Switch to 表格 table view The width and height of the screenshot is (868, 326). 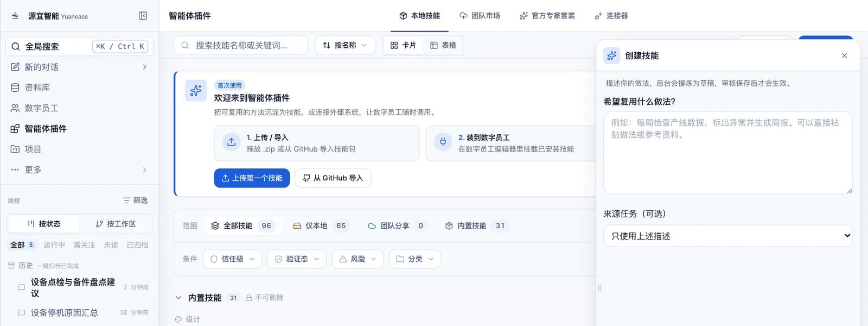[x=443, y=45]
